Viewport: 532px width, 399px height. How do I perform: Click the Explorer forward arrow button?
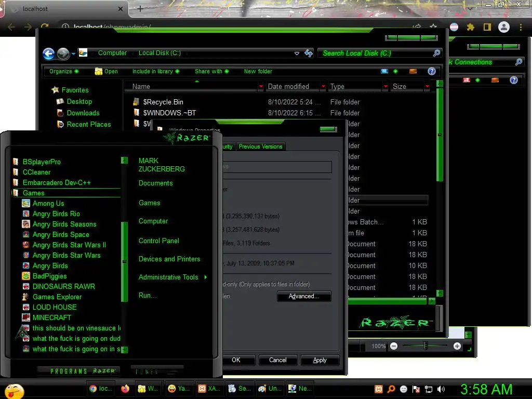[x=63, y=54]
